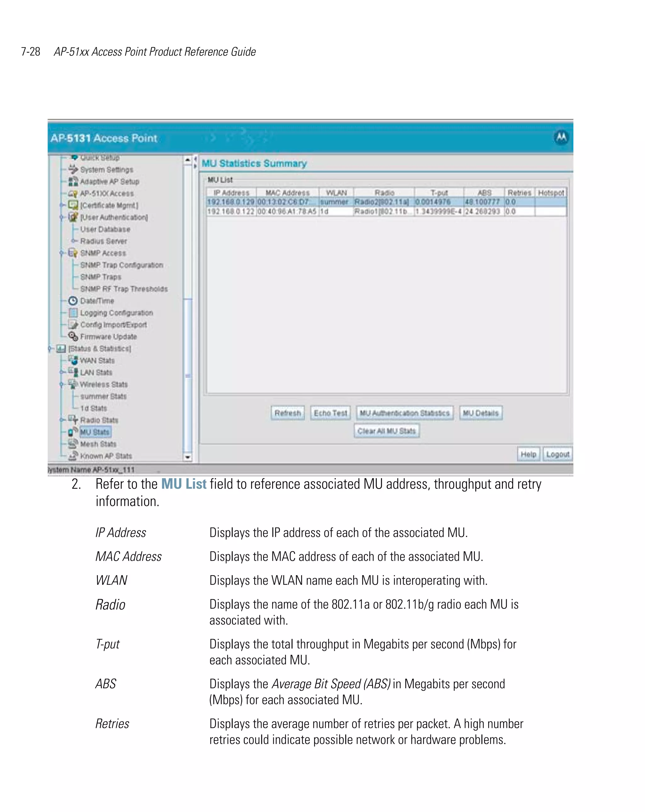Viewport: 645px width, 812px height.
Task: Click the Certificate Mgmt icon
Action: 73,205
